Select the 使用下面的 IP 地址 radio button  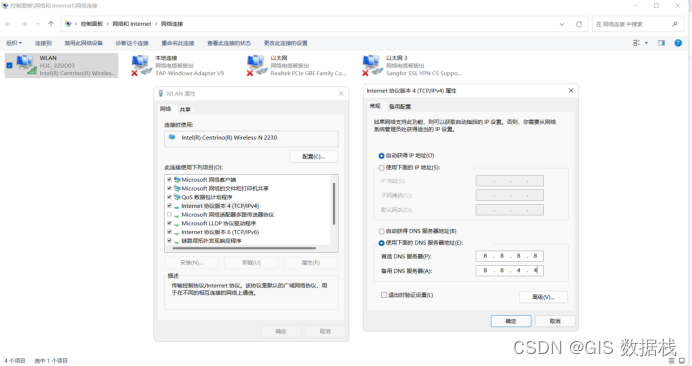pos(381,168)
